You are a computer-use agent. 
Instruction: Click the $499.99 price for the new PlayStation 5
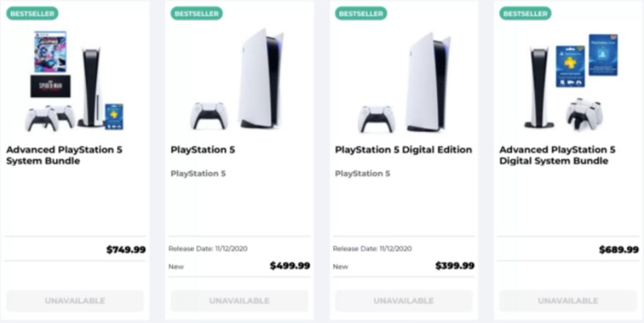290,266
